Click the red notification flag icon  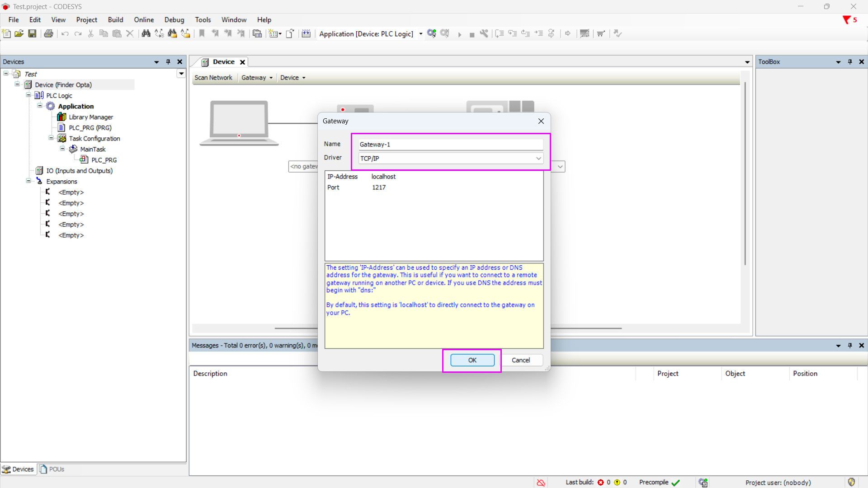click(847, 20)
